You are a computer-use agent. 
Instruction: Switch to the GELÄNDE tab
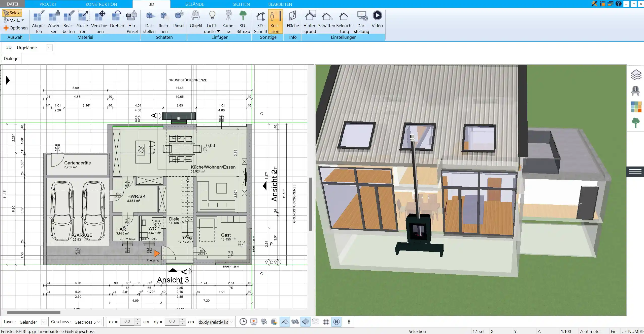tap(195, 4)
